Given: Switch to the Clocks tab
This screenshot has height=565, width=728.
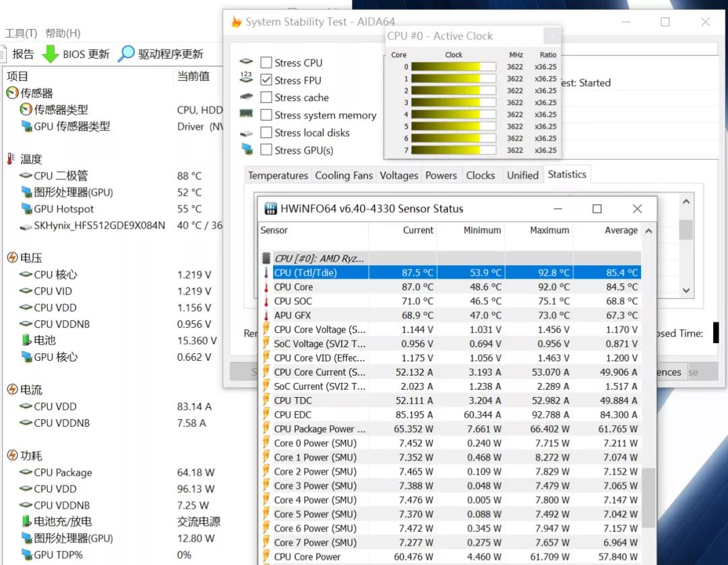Looking at the screenshot, I should point(481,175).
